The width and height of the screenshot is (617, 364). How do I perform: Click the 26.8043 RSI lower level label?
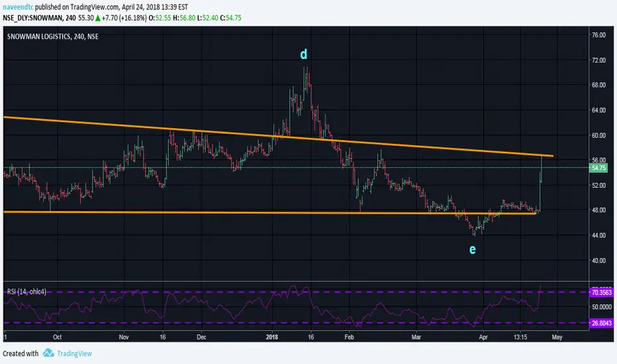[x=602, y=323]
